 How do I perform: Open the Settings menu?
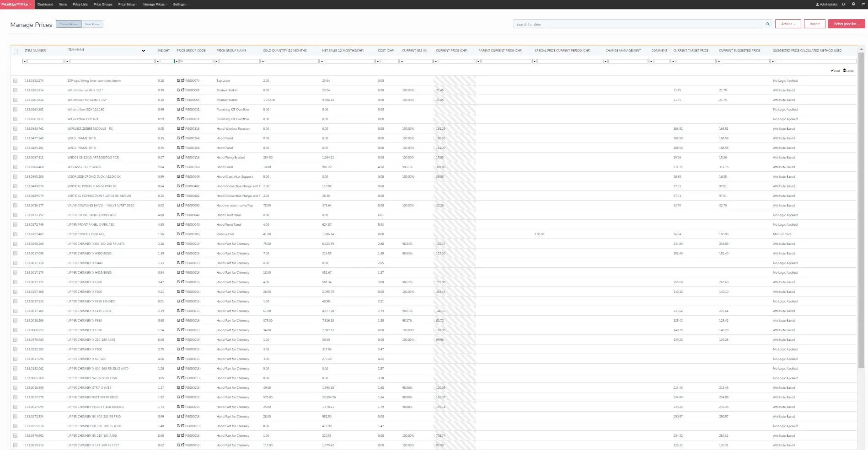[x=180, y=4]
